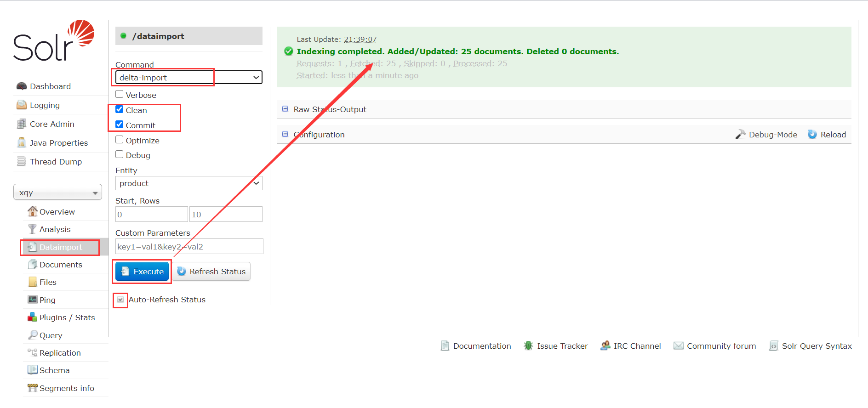The height and width of the screenshot is (408, 868).
Task: Click the green indexing completed checkmark icon
Action: (289, 51)
